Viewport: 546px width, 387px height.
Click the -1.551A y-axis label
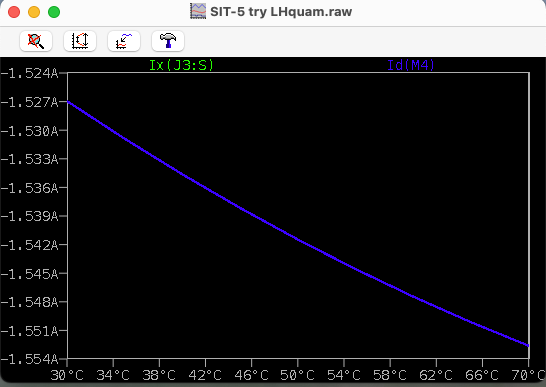[29, 331]
